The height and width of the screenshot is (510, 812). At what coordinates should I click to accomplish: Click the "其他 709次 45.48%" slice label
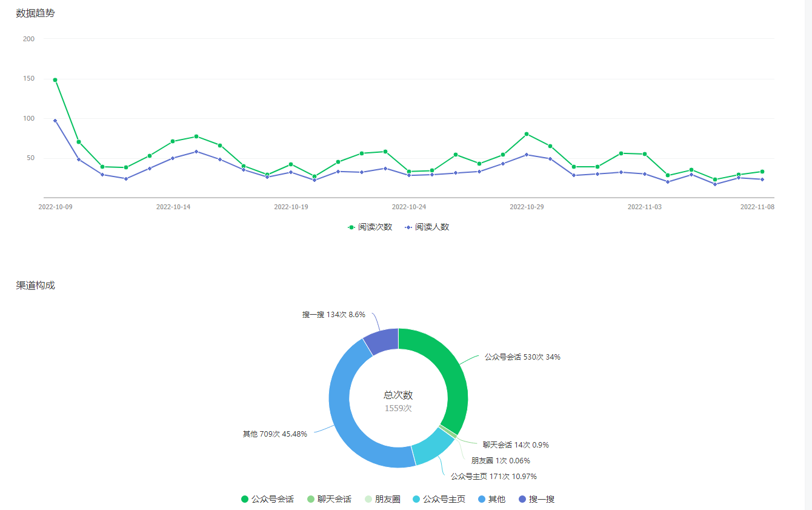[275, 434]
